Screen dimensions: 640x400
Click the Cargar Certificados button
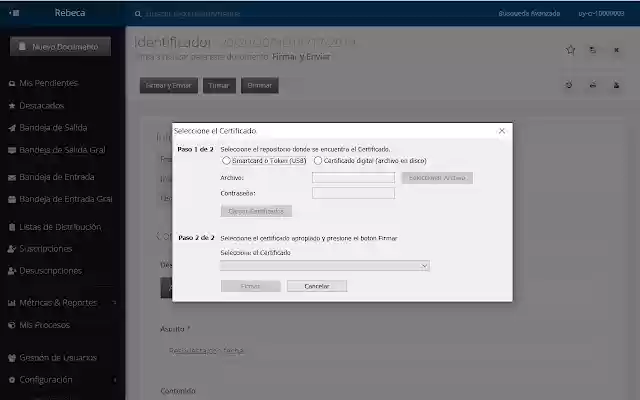(x=256, y=211)
